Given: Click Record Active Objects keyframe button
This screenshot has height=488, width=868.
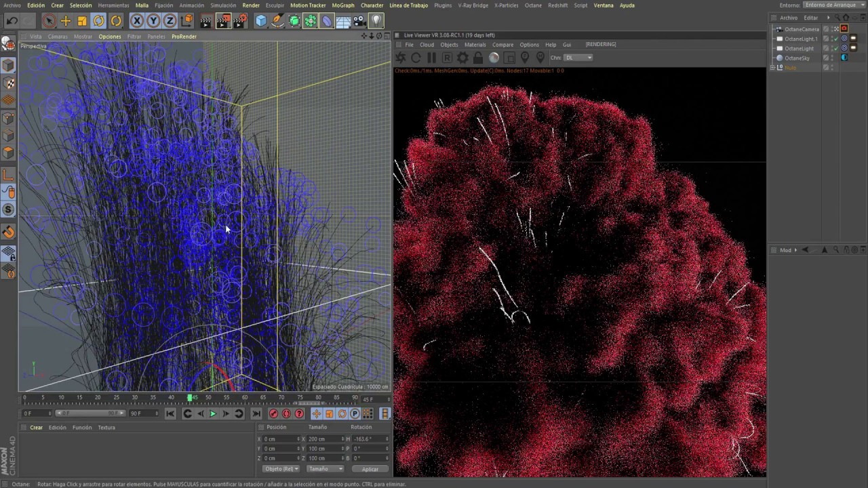Looking at the screenshot, I should [x=273, y=413].
